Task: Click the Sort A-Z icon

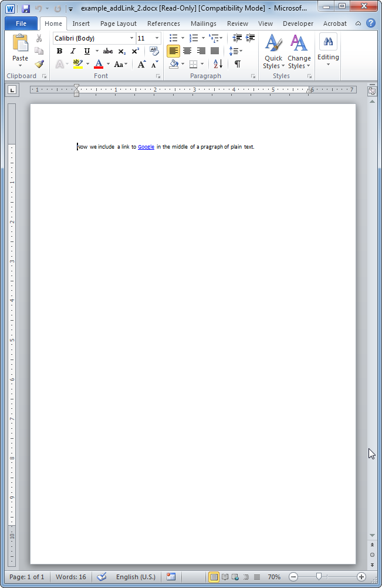Action: [218, 64]
